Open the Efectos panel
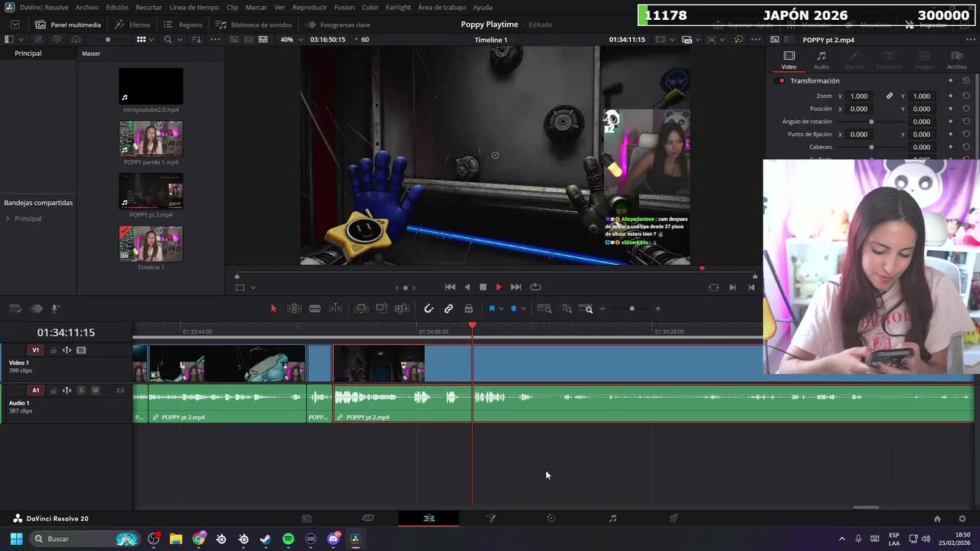 (x=132, y=24)
